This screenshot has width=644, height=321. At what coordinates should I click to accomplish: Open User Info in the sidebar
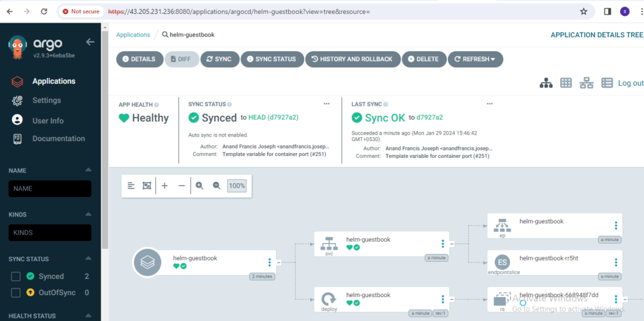48,121
